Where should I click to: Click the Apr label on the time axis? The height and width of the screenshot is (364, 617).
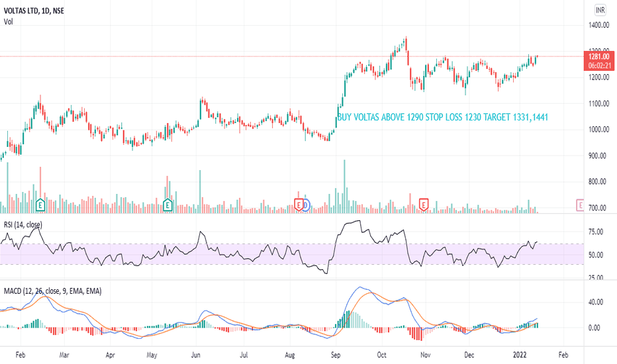click(x=110, y=355)
